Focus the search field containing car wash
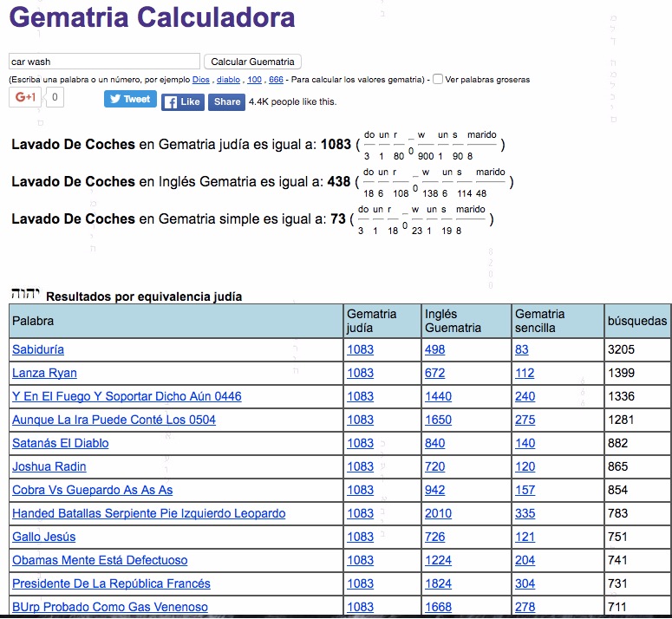This screenshot has width=672, height=619. pyautogui.click(x=104, y=62)
